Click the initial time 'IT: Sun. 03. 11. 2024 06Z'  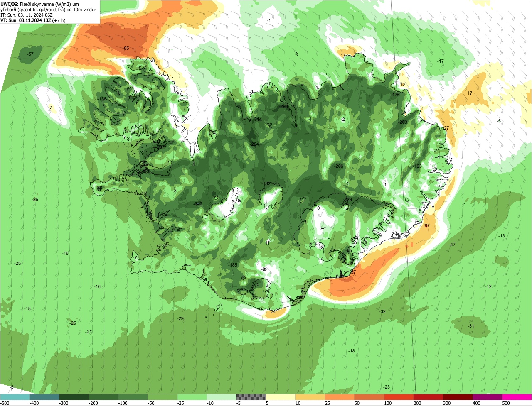(27, 15)
